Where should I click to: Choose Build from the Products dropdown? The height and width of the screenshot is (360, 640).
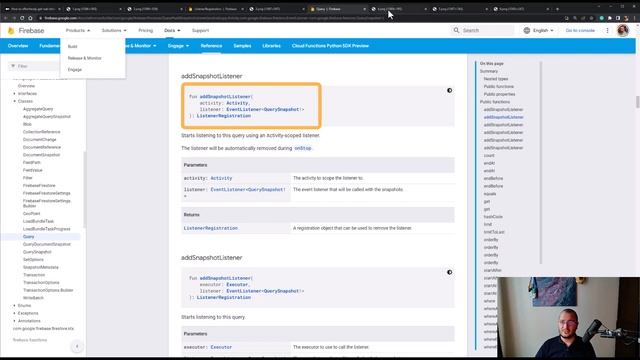73,47
